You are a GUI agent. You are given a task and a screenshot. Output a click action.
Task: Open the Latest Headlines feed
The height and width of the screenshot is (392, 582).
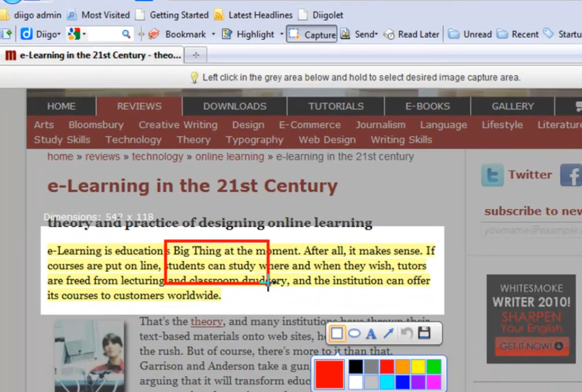pos(253,15)
